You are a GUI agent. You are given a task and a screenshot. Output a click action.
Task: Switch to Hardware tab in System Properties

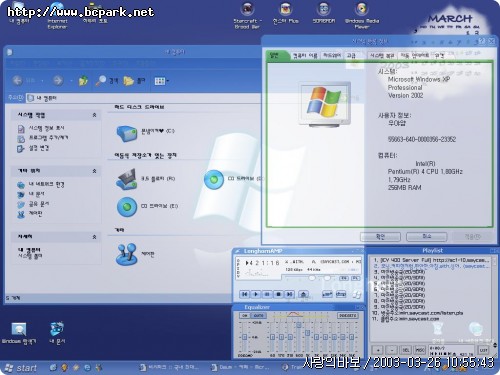(x=332, y=56)
